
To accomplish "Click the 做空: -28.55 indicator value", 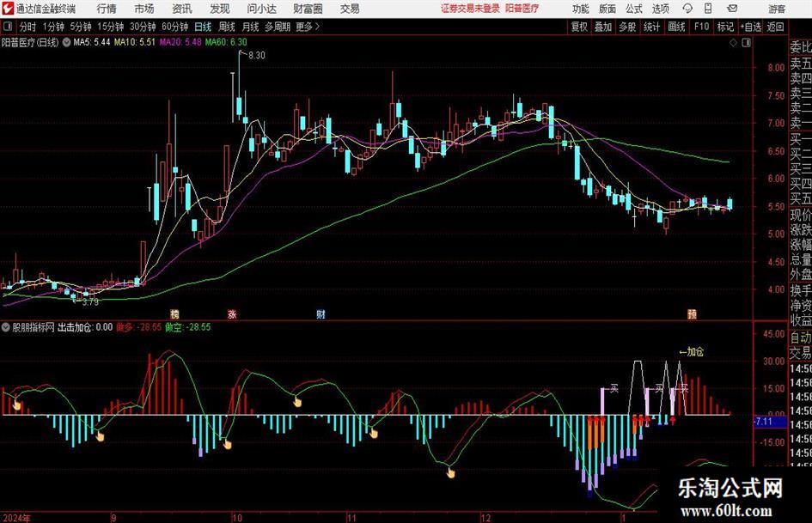I will click(188, 327).
